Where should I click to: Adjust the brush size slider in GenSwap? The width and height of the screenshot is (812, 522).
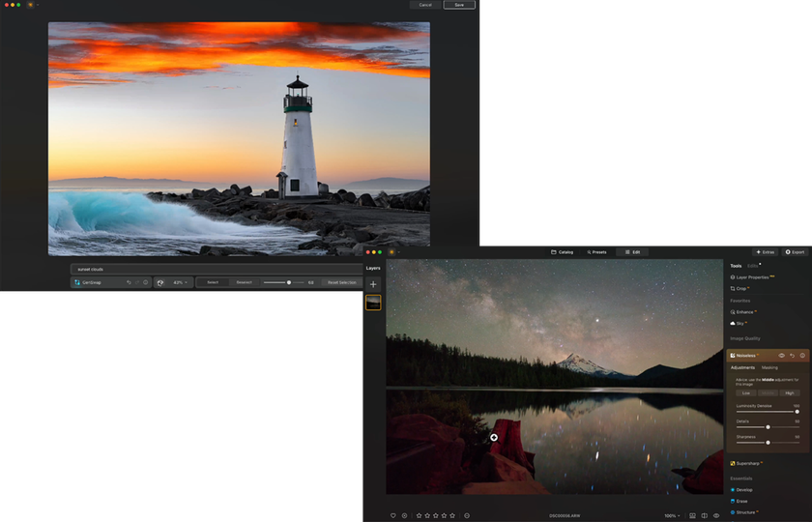(284, 282)
